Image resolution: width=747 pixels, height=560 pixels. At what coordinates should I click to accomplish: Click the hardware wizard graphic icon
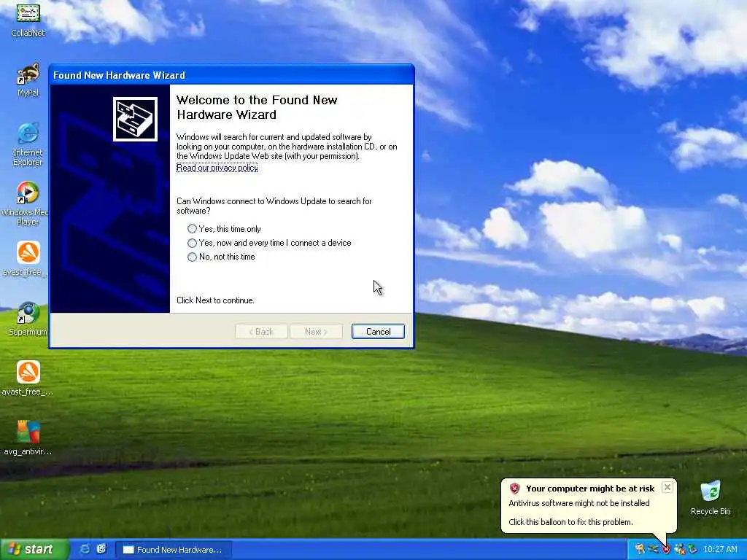coord(135,119)
